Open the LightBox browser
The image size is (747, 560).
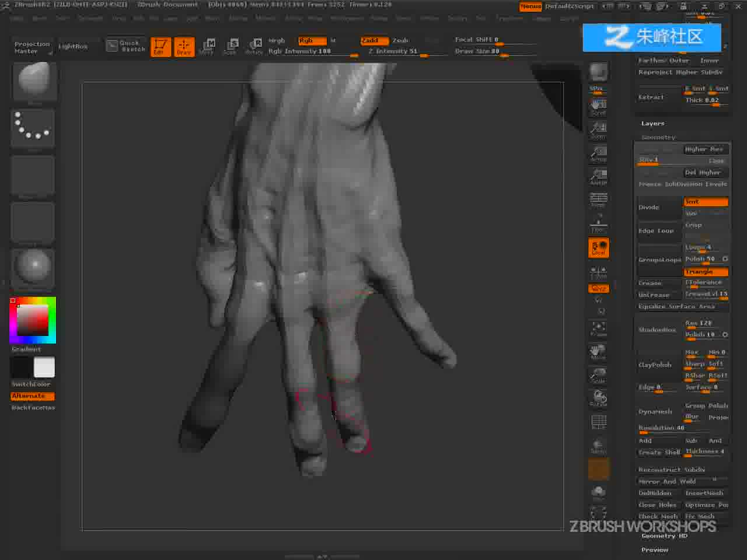point(73,46)
